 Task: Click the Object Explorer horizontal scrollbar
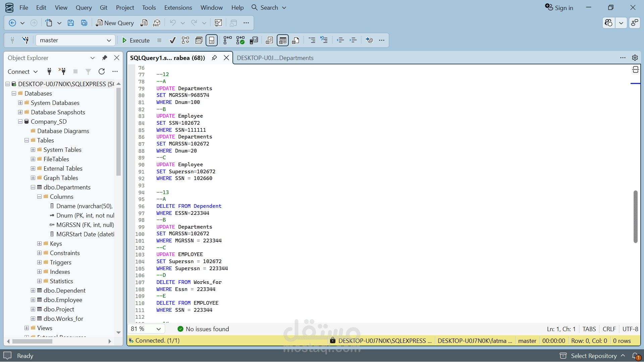click(x=32, y=342)
